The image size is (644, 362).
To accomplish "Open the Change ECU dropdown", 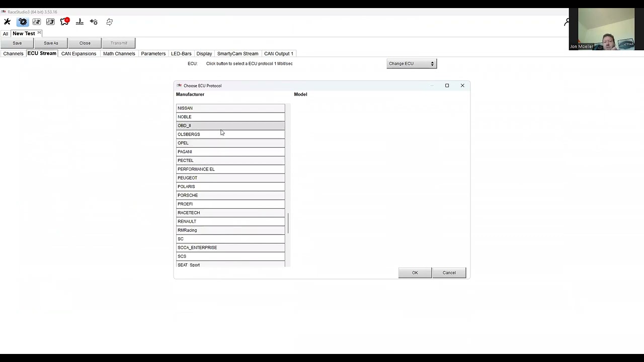I will (412, 63).
